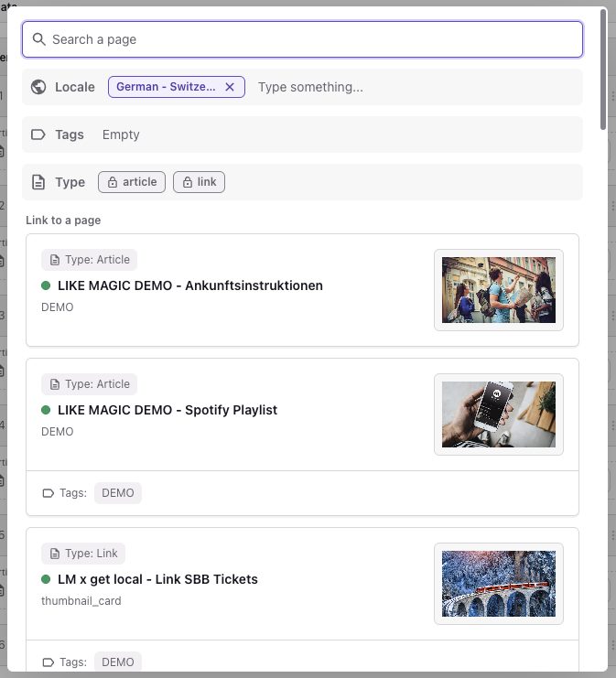Screen dimensions: 616x678
Task: Click the tag icon on SBB Tickets card
Action: [x=48, y=662]
